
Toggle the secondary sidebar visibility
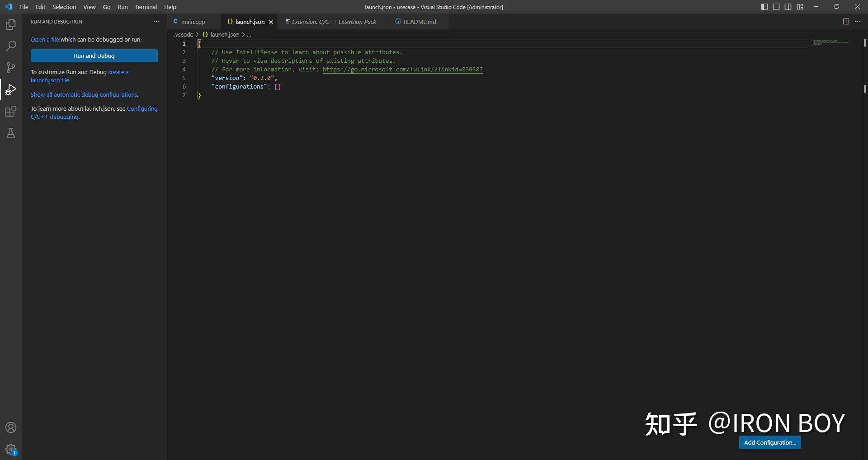click(788, 7)
